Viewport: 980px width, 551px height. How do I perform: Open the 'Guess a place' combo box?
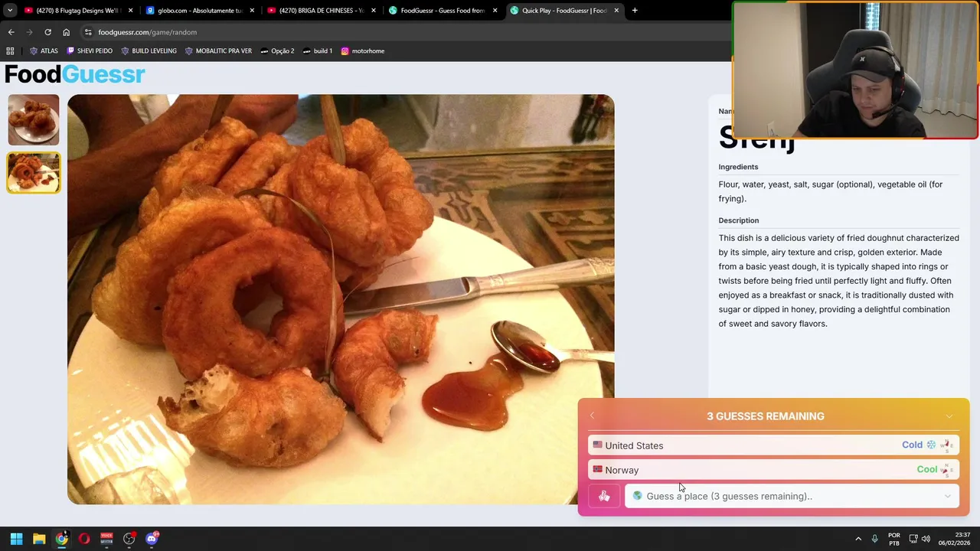point(792,496)
